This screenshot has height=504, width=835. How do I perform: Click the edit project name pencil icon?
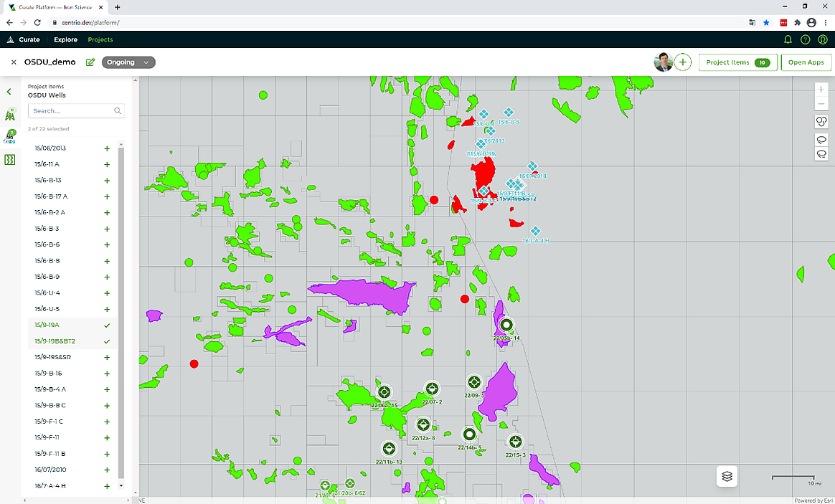pyautogui.click(x=90, y=62)
